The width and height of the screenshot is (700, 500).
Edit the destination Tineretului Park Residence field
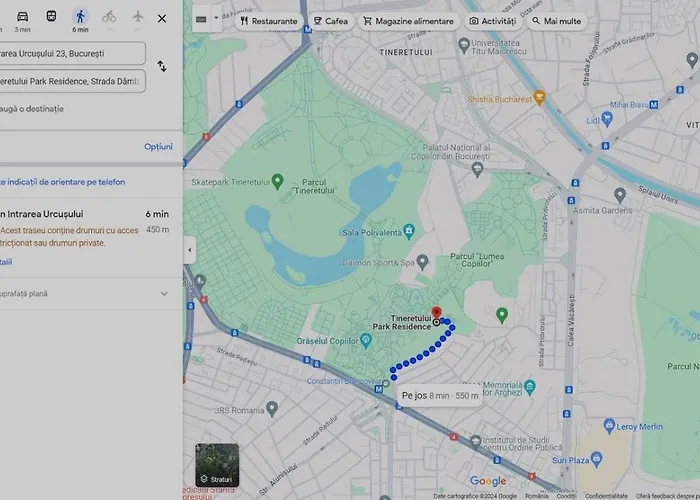pyautogui.click(x=72, y=81)
